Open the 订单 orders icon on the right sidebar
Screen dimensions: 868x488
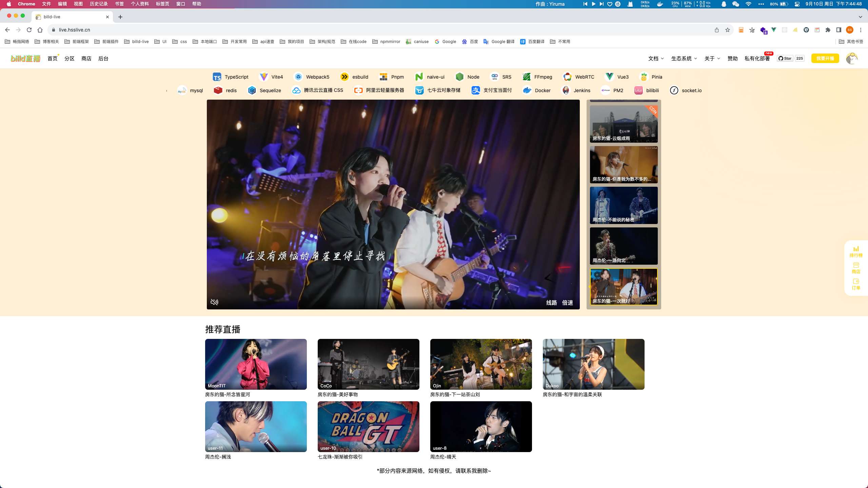pyautogui.click(x=856, y=284)
